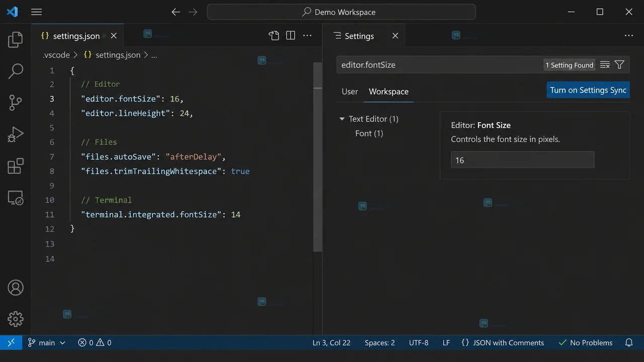This screenshot has width=644, height=362.
Task: Click the // Editor comment on line 2
Action: 100,84
